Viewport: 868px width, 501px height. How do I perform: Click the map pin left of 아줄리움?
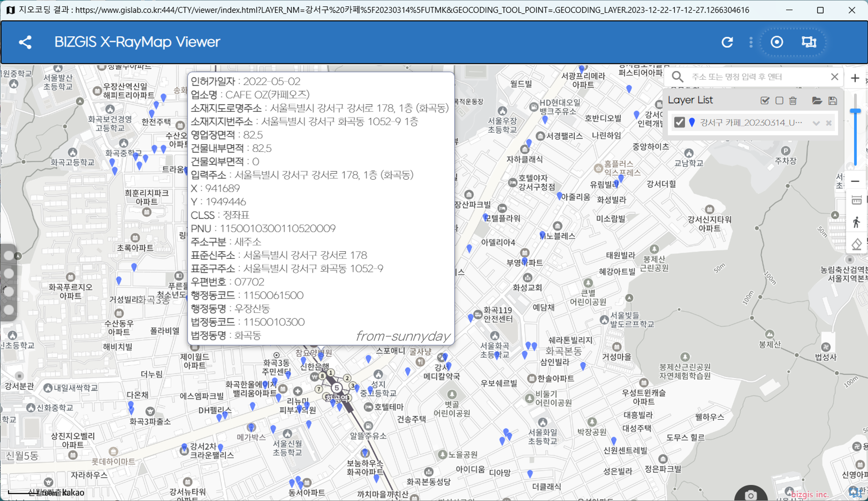tap(559, 196)
